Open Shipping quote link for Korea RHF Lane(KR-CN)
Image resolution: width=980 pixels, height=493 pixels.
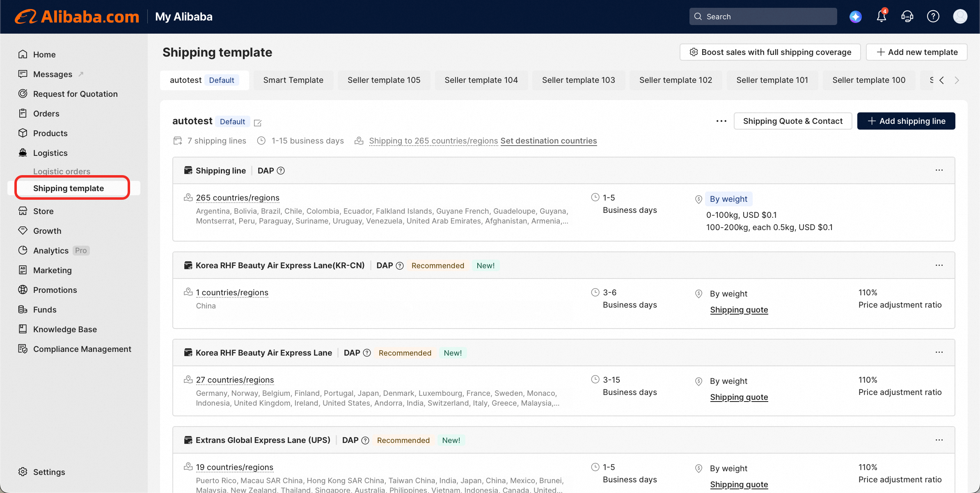pyautogui.click(x=739, y=310)
